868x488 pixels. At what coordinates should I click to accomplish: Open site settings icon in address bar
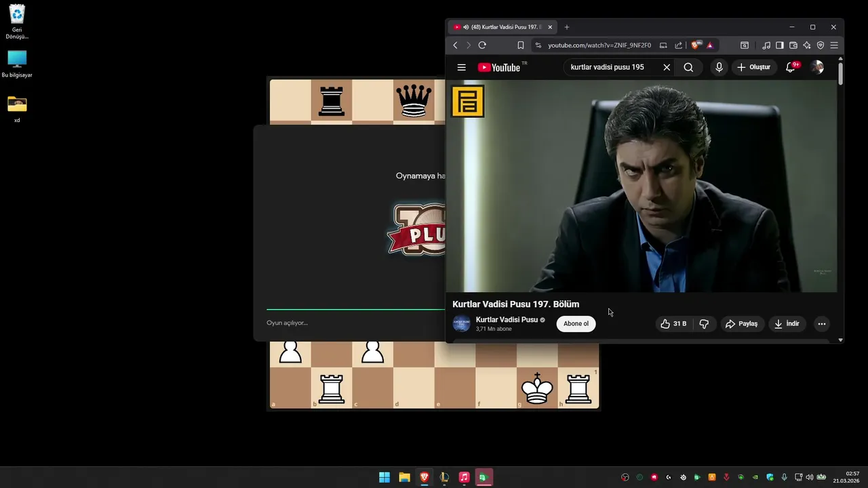(x=538, y=45)
